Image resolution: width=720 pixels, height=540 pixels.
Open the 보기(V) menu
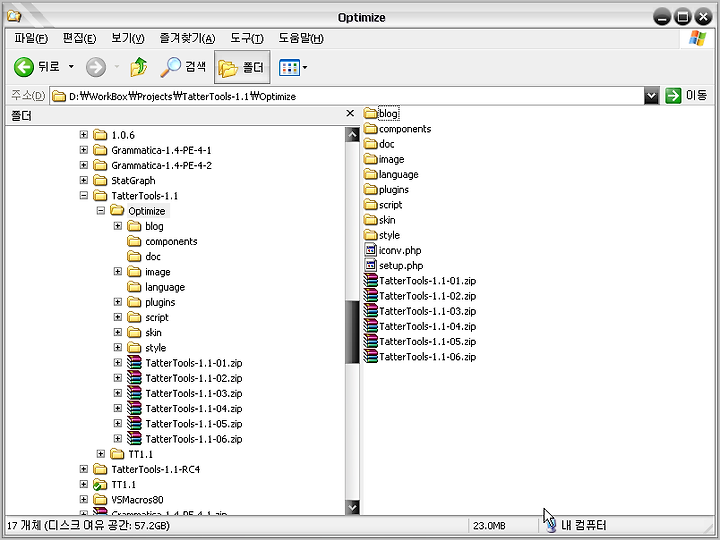pos(128,38)
